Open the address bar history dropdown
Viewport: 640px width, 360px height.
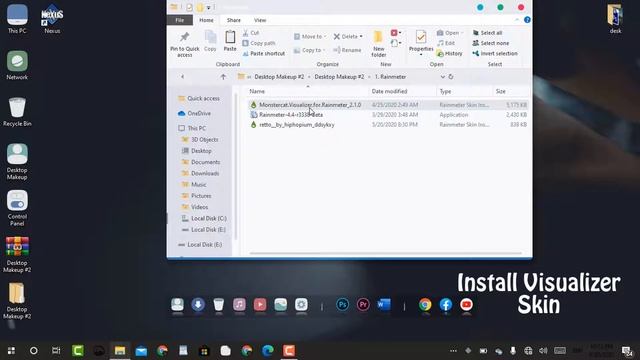point(442,77)
